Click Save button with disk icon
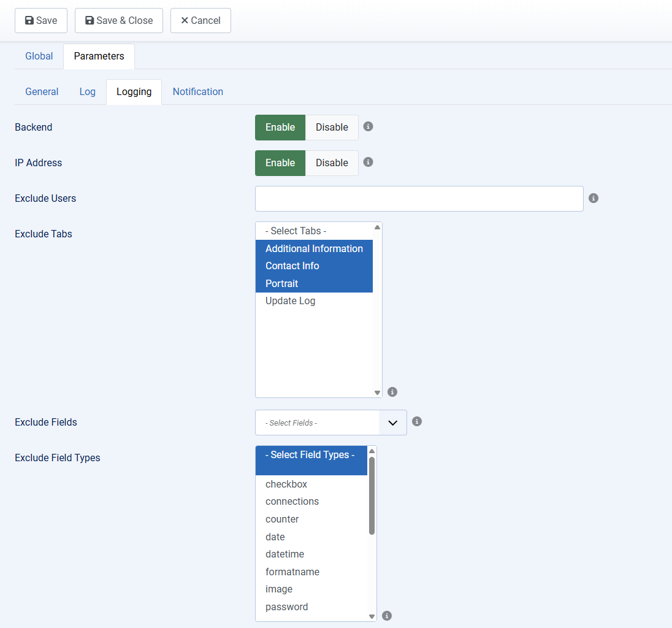Image resolution: width=672 pixels, height=628 pixels. [41, 21]
